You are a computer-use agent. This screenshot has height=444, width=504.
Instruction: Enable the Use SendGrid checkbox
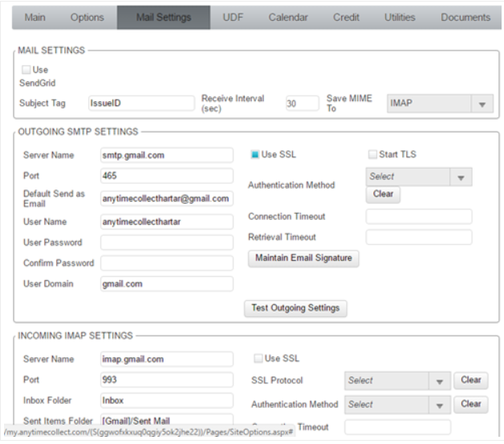[x=26, y=70]
